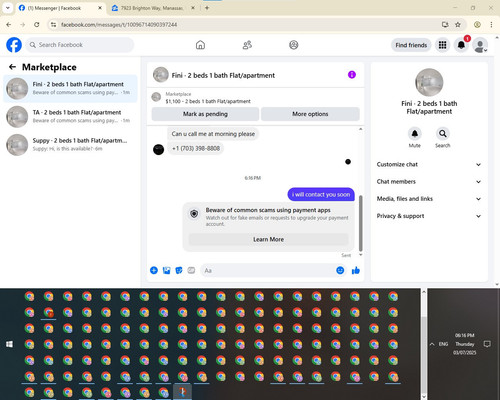View site information icon in address bar
The image size is (500, 400).
(53, 25)
